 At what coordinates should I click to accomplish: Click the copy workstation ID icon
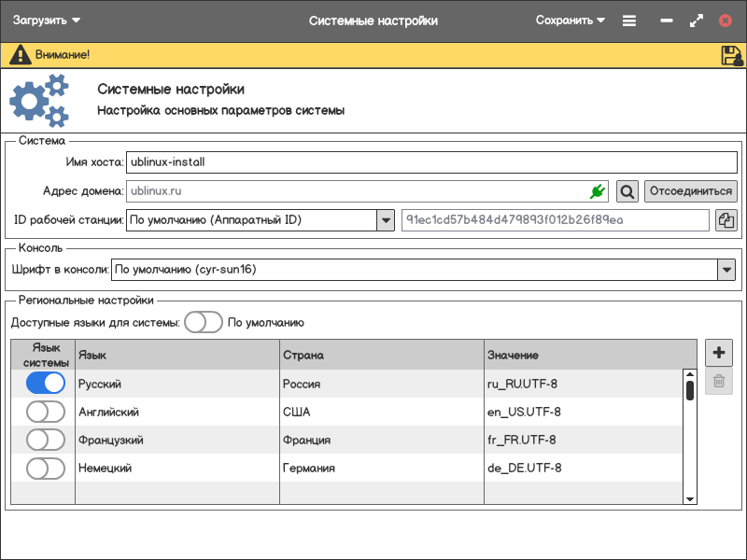(x=726, y=220)
